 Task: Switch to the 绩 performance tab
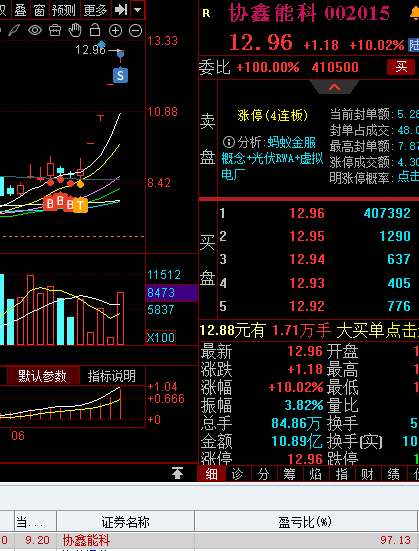[393, 474]
